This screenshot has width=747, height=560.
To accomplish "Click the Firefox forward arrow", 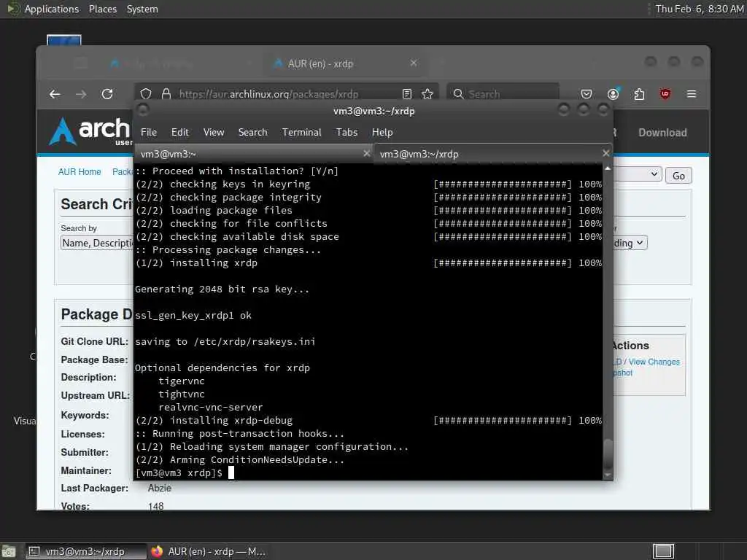I will (81, 94).
